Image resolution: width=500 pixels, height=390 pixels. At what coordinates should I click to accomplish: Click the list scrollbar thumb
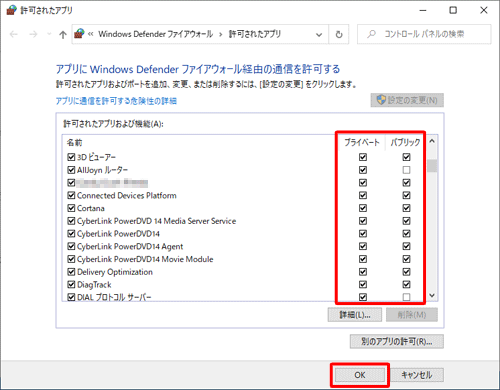point(432,166)
